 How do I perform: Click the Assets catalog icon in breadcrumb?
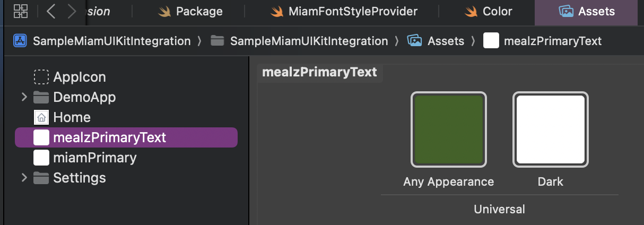point(414,41)
